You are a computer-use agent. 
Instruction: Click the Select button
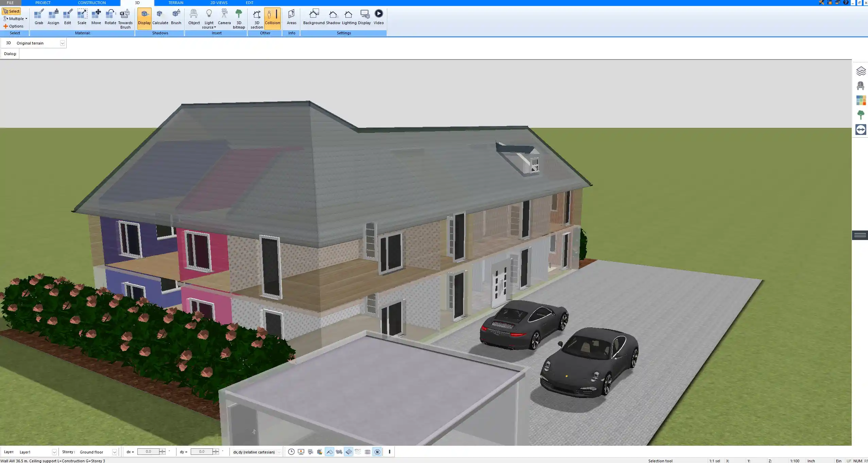[12, 11]
